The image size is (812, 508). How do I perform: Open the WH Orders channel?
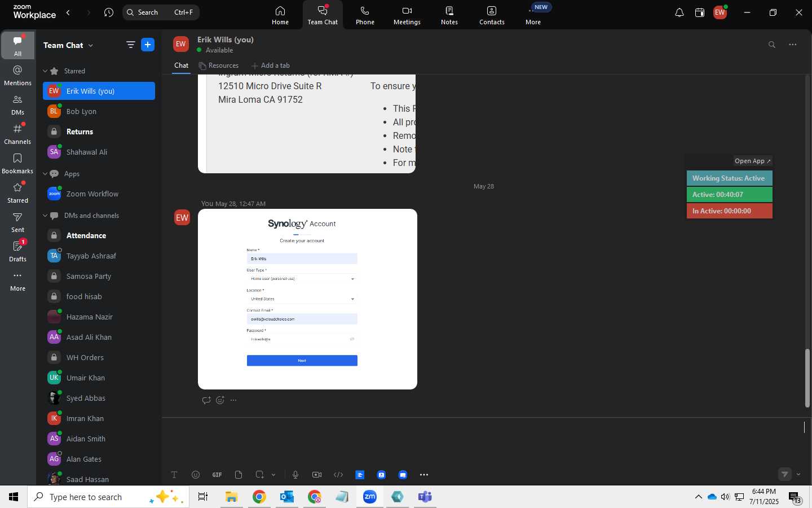tap(99, 357)
